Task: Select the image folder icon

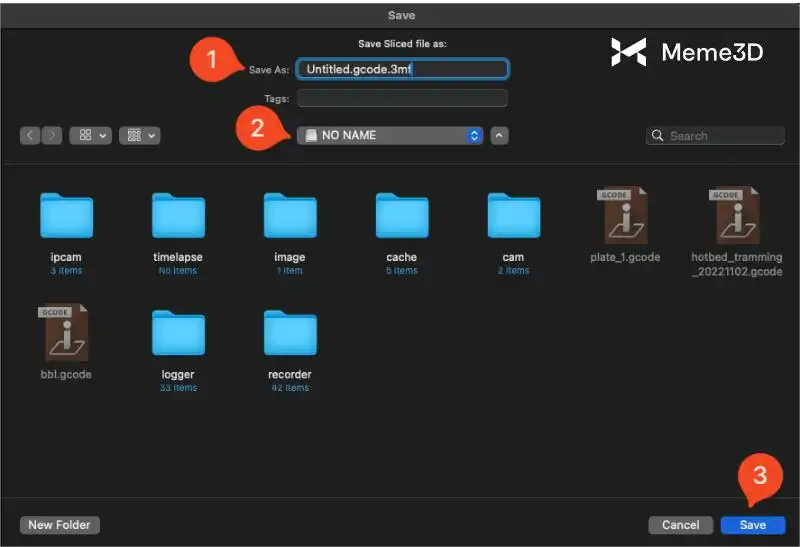Action: (x=290, y=215)
